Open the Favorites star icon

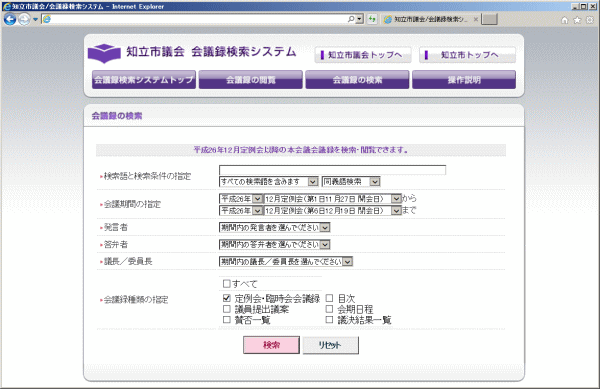pos(577,20)
